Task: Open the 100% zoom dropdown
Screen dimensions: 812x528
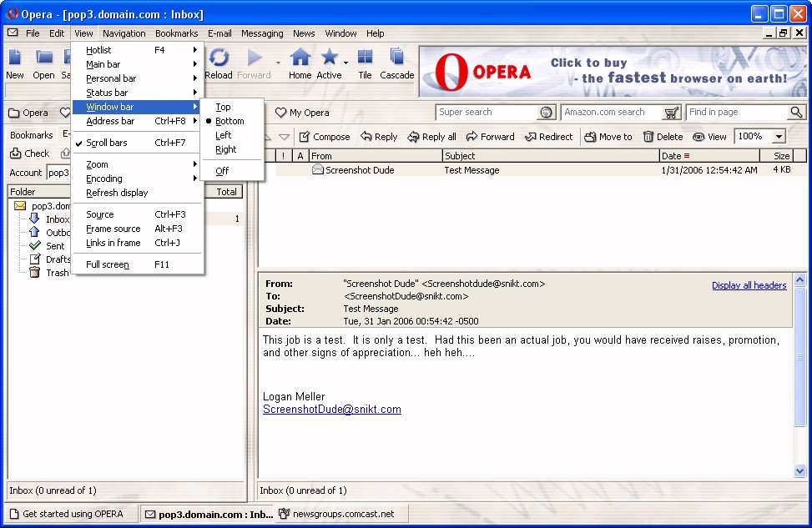Action: coord(779,137)
